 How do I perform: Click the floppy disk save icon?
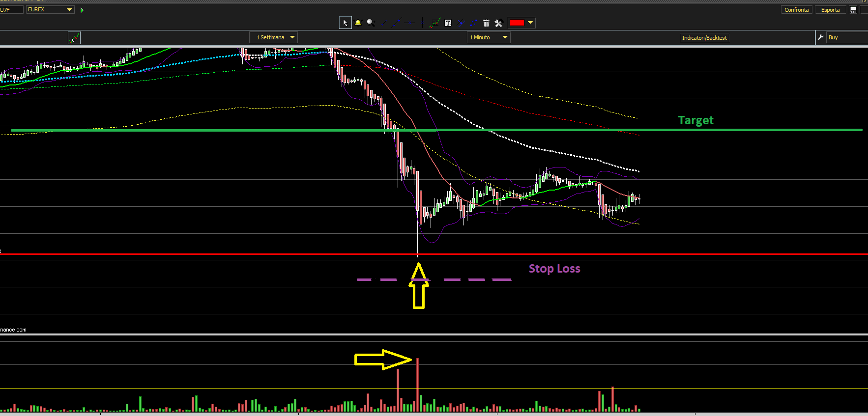tap(853, 10)
